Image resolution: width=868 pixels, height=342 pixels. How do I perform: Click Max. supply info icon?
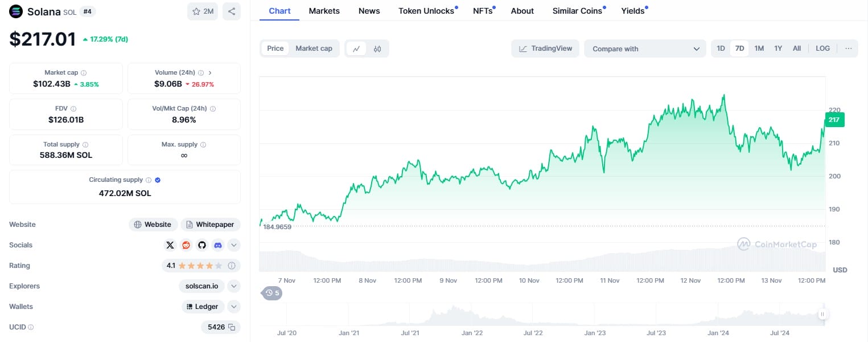coord(203,145)
